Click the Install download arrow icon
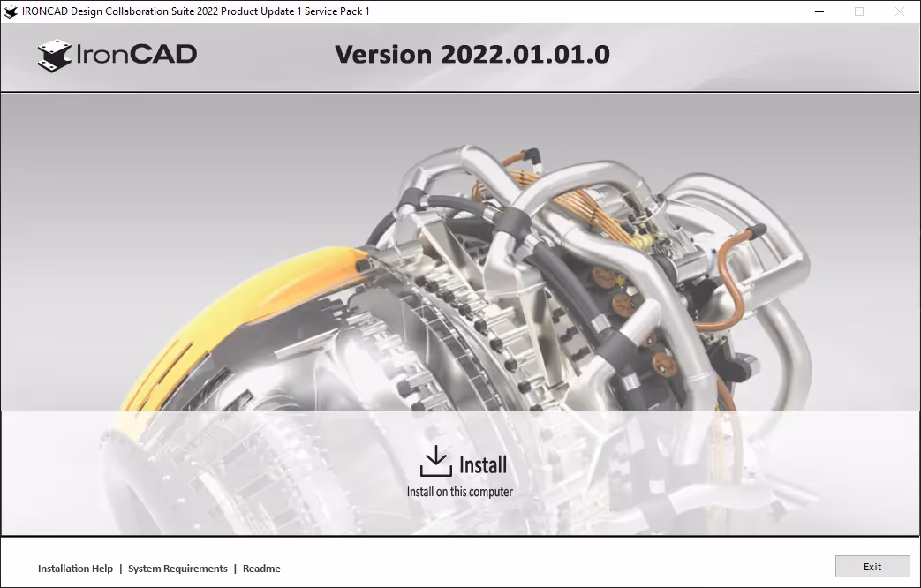This screenshot has width=921, height=588. point(436,461)
